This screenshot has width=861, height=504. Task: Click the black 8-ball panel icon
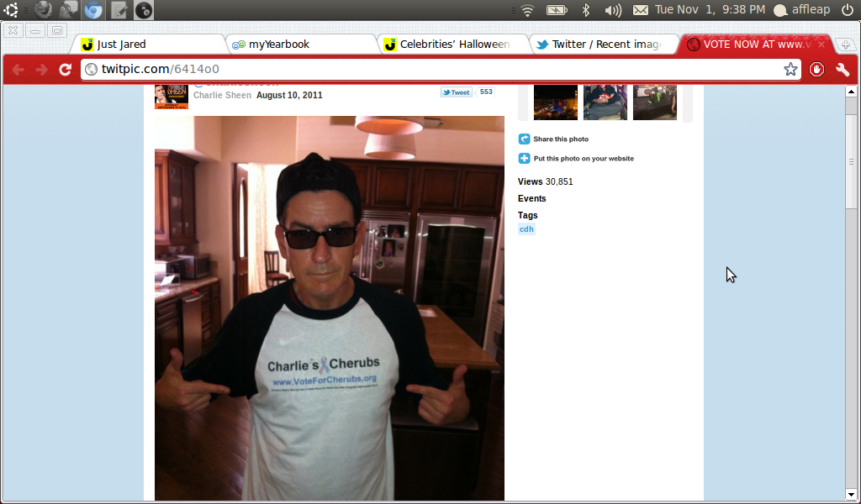click(x=143, y=10)
